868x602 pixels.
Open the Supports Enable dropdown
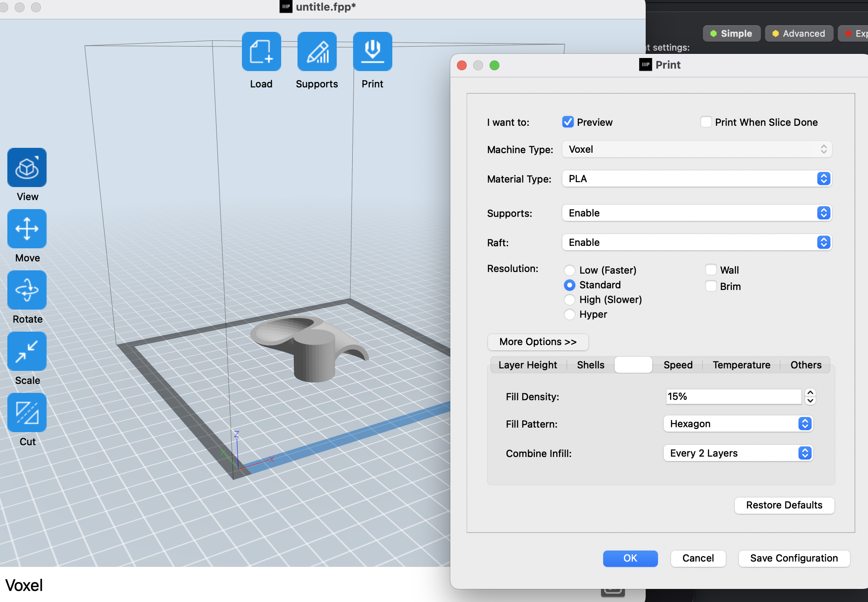click(x=697, y=213)
